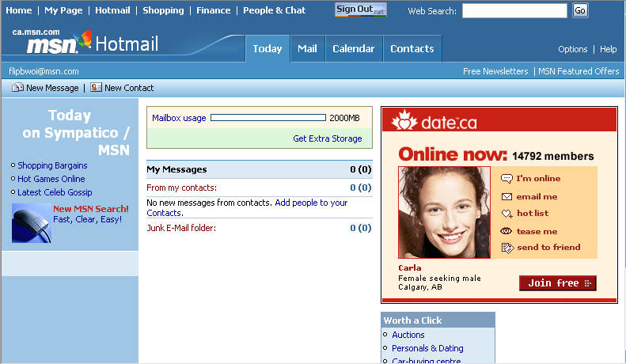Screen dimensions: 626x364
Task: Click the New Message envelope icon
Action: (17, 87)
